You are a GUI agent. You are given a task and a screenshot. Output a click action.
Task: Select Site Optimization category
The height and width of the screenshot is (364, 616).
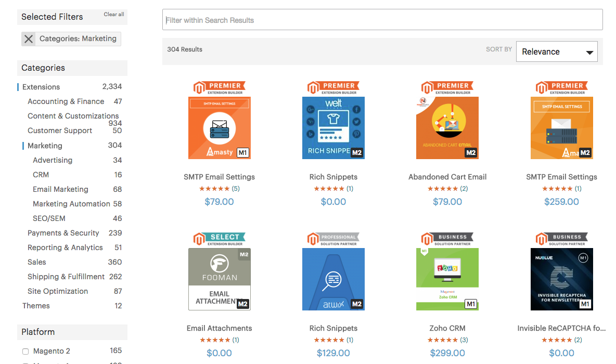coord(58,291)
